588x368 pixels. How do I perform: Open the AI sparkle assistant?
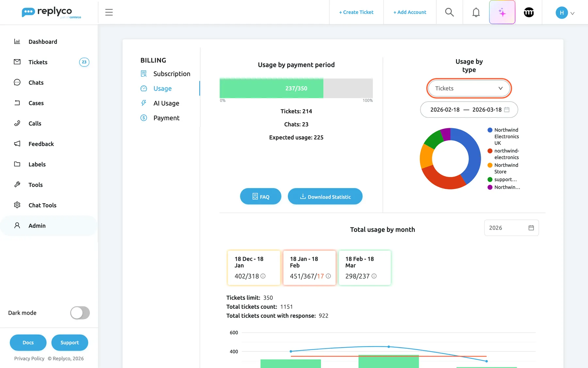coord(502,12)
